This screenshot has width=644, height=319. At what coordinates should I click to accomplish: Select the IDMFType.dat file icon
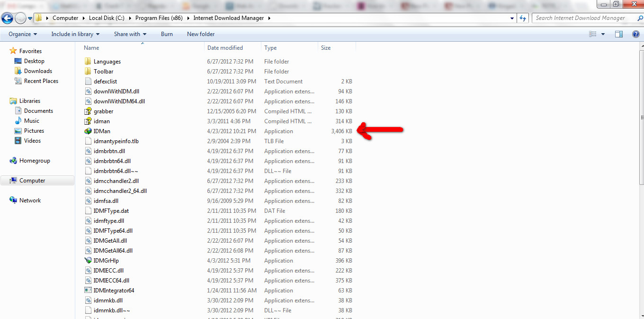click(88, 211)
